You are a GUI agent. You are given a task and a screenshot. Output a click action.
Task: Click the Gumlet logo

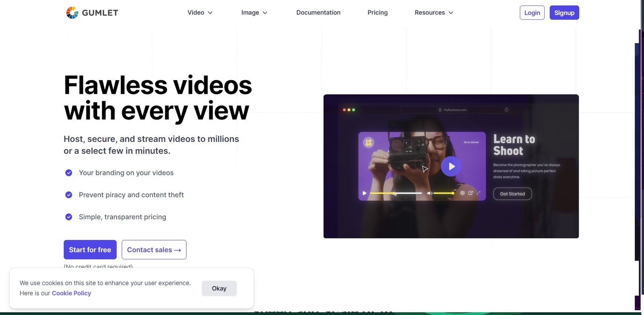[92, 13]
